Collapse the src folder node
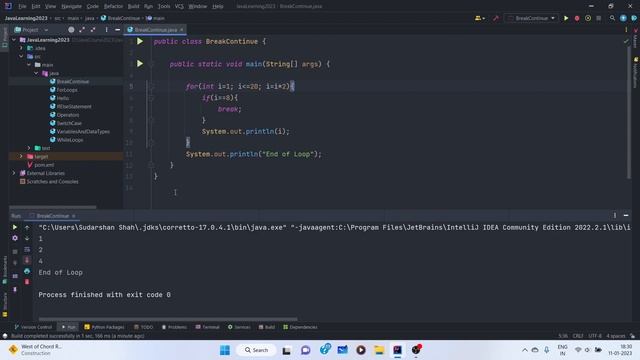640x360 pixels. click(21, 56)
